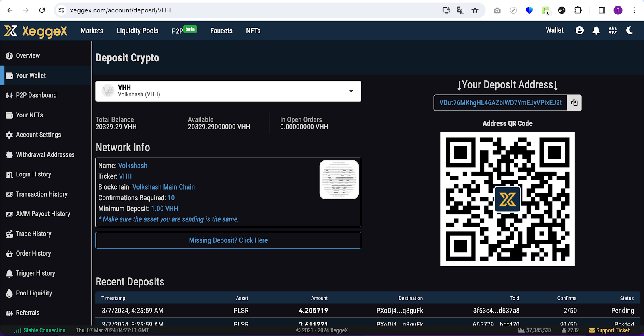The width and height of the screenshot is (644, 336).
Task: Open a Support Ticket
Action: (x=609, y=330)
